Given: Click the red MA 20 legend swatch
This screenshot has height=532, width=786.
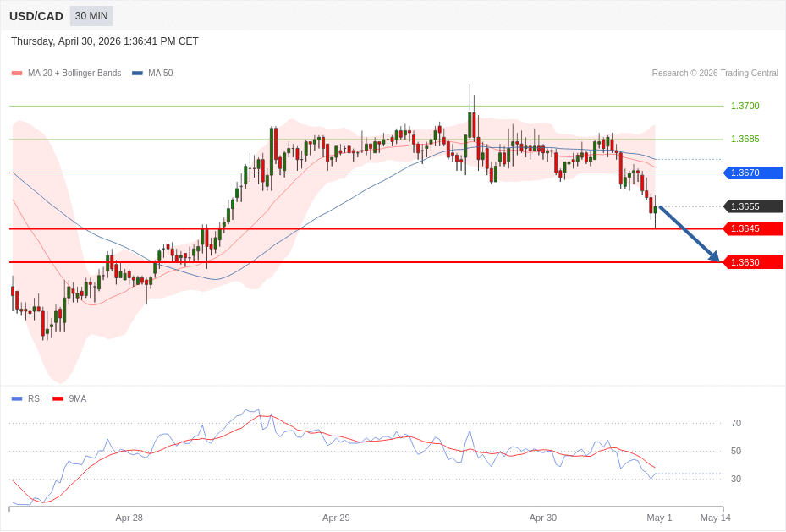Looking at the screenshot, I should pos(17,74).
